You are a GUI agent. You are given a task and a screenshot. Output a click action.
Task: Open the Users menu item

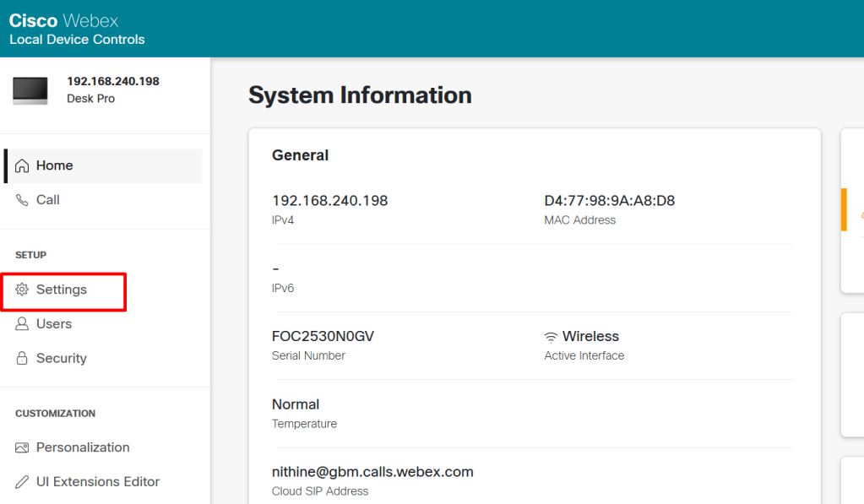54,324
